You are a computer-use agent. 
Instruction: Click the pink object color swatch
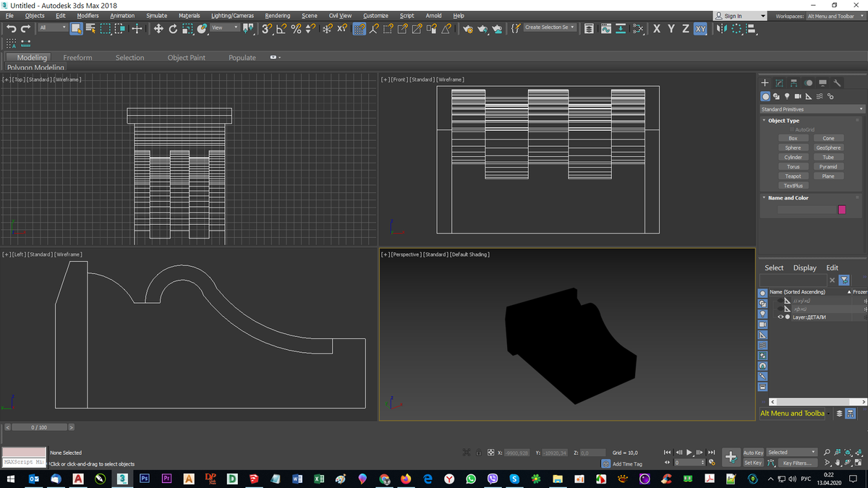(x=842, y=210)
